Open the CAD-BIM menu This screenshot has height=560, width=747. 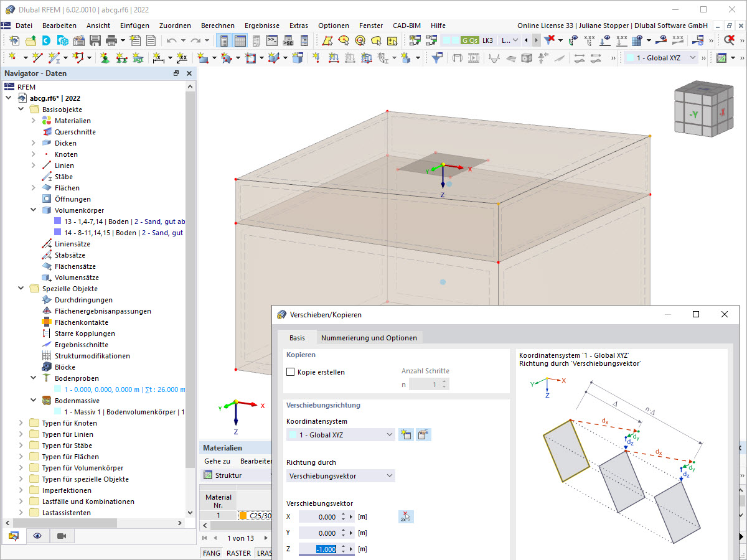pos(406,26)
